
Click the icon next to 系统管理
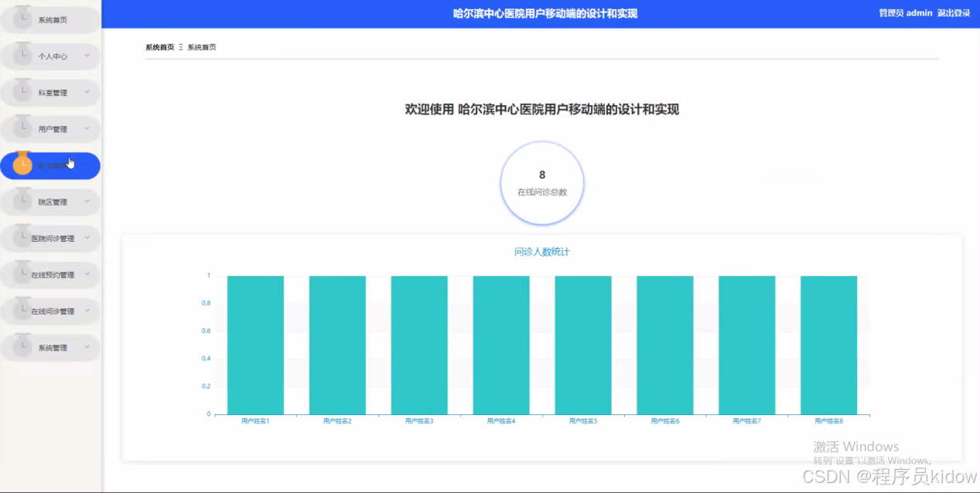click(23, 347)
